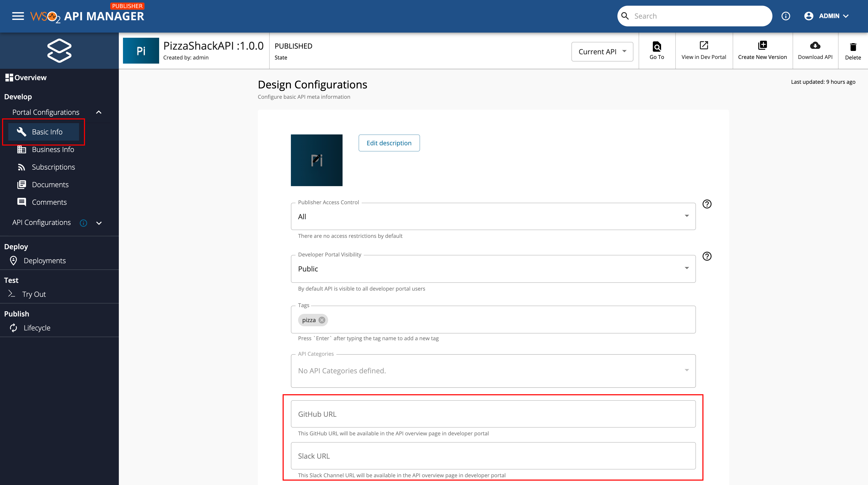The image size is (868, 485).
Task: Go to Lifecycle page
Action: pos(37,328)
